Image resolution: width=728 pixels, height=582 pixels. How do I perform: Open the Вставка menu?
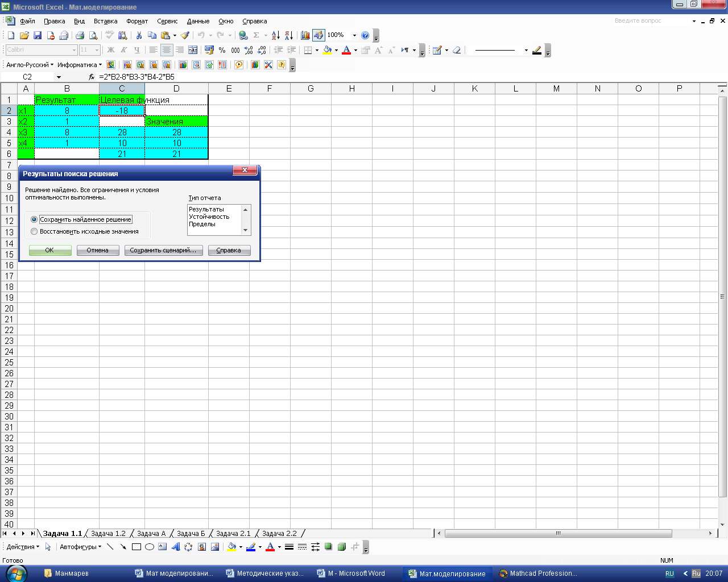click(x=105, y=21)
